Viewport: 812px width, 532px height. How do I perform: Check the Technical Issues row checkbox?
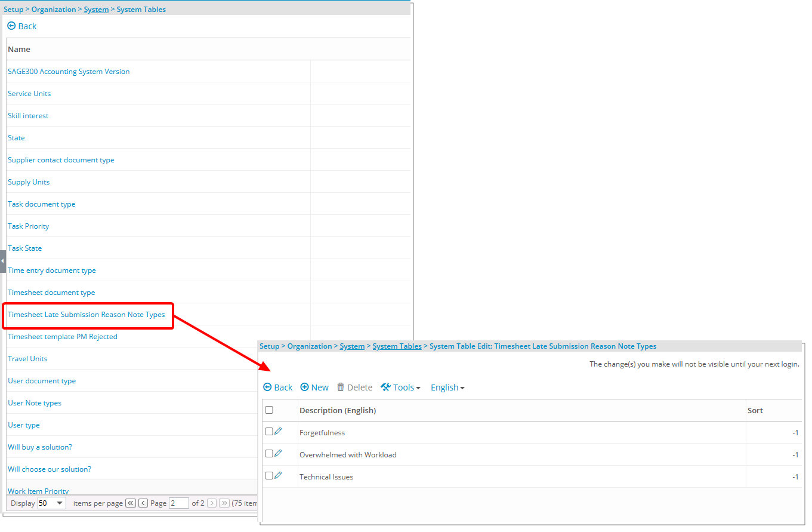coord(269,476)
